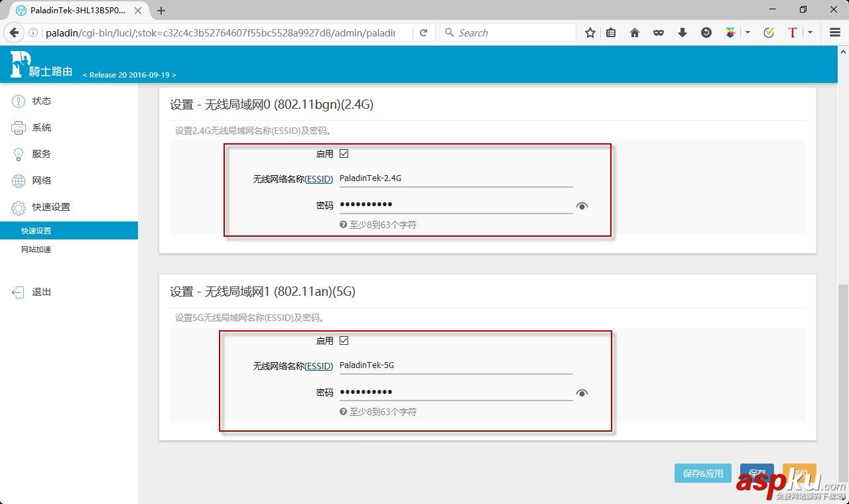Open private browsing mask icon
The image size is (849, 504).
click(x=659, y=32)
